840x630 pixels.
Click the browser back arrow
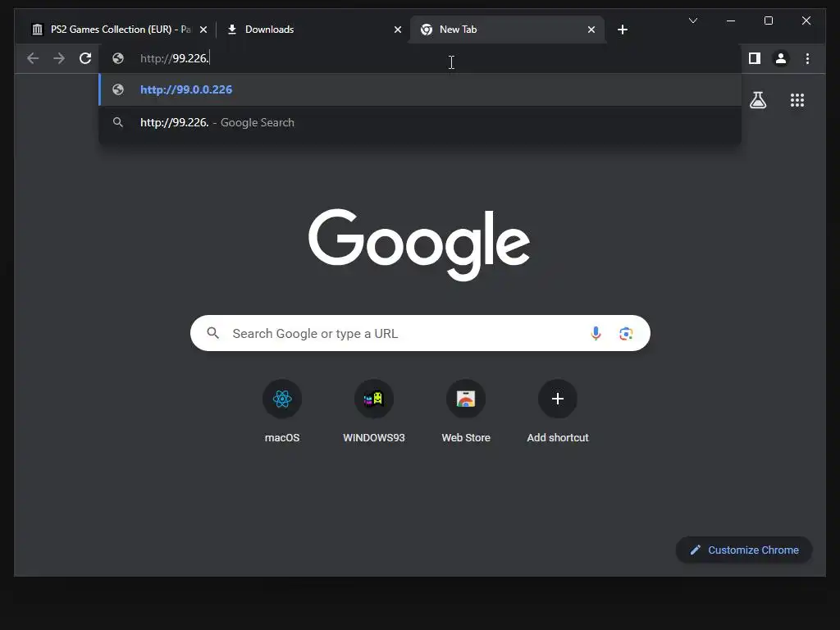(33, 58)
